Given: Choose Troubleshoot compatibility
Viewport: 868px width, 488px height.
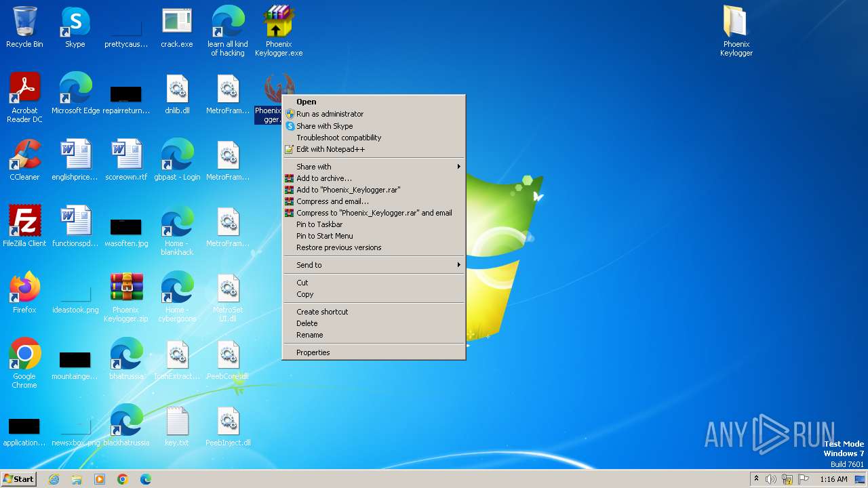Looking at the screenshot, I should click(x=374, y=138).
